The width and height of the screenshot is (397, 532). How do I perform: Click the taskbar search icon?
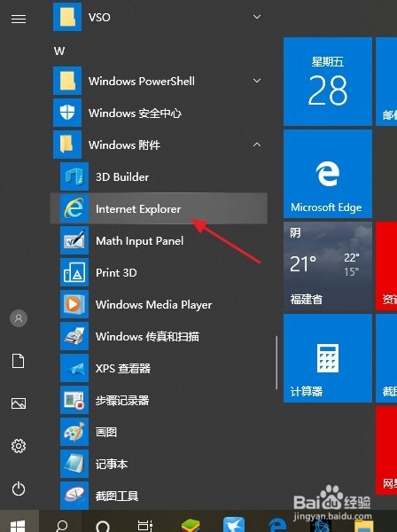[61, 525]
